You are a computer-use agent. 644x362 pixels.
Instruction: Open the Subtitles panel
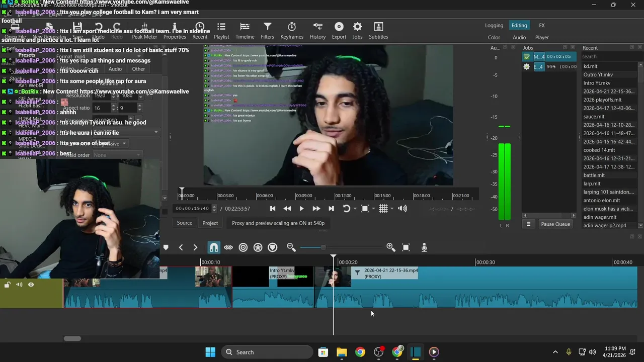coord(378,31)
